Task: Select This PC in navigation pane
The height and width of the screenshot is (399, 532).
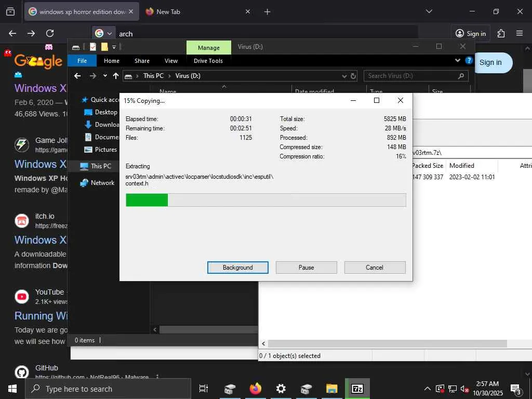Action: coord(96,166)
